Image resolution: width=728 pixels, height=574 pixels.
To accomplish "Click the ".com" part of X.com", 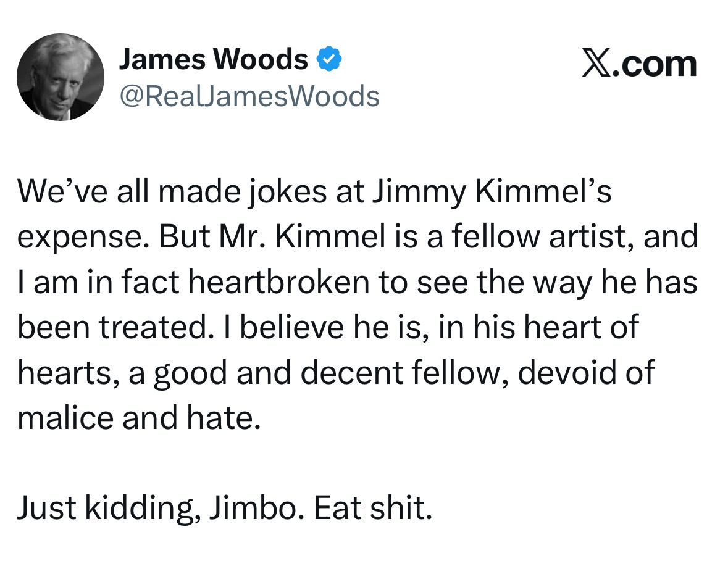I will tap(655, 65).
